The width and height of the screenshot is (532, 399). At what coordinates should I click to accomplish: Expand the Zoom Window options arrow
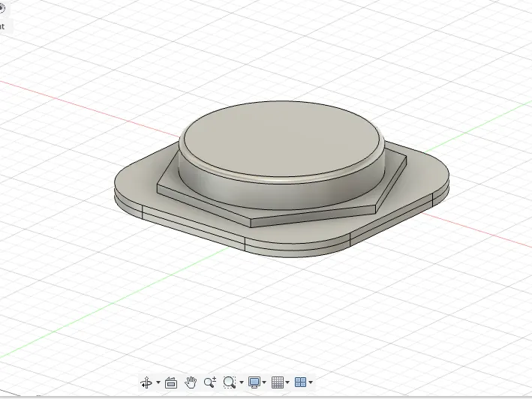click(242, 382)
